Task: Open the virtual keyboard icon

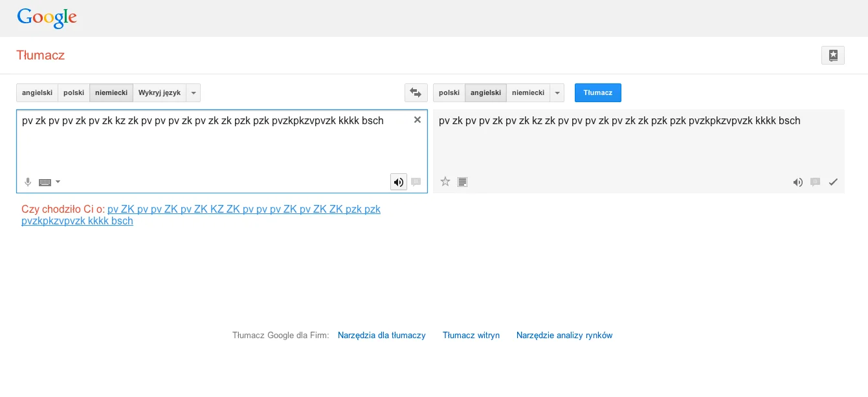Action: tap(45, 182)
